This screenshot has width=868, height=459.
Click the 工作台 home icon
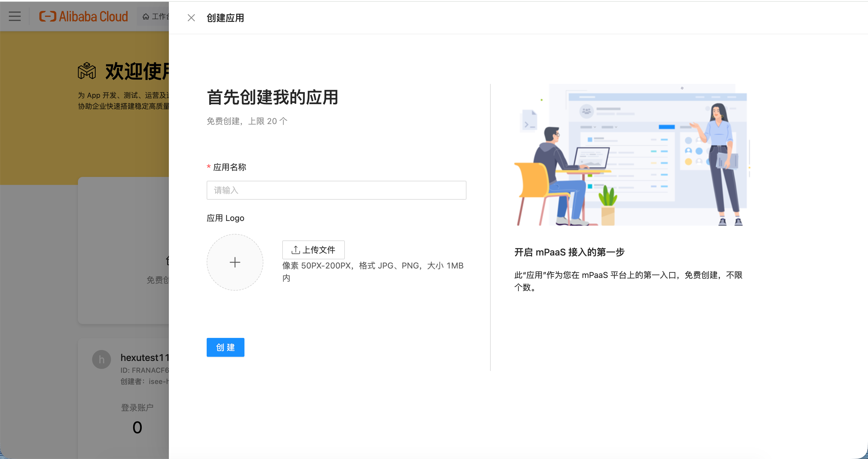tap(146, 17)
